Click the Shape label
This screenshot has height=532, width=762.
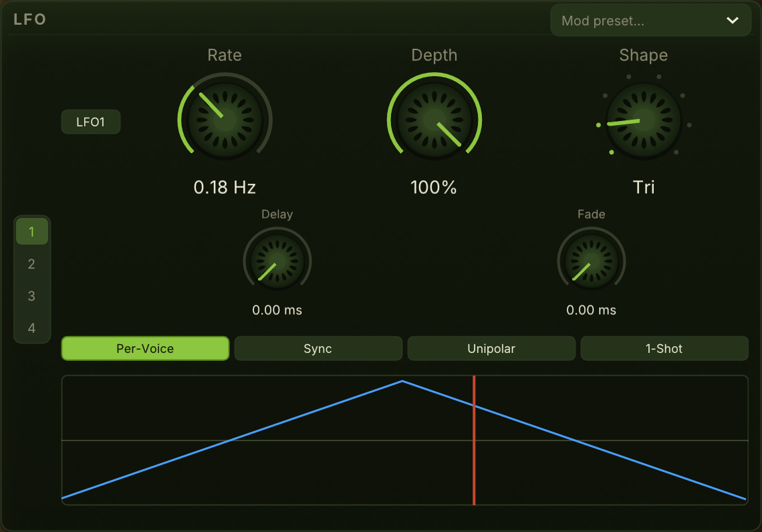point(644,55)
